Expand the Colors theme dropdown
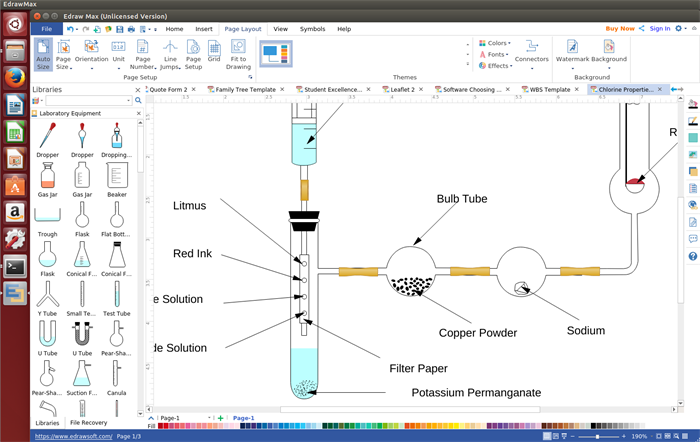 tap(494, 44)
